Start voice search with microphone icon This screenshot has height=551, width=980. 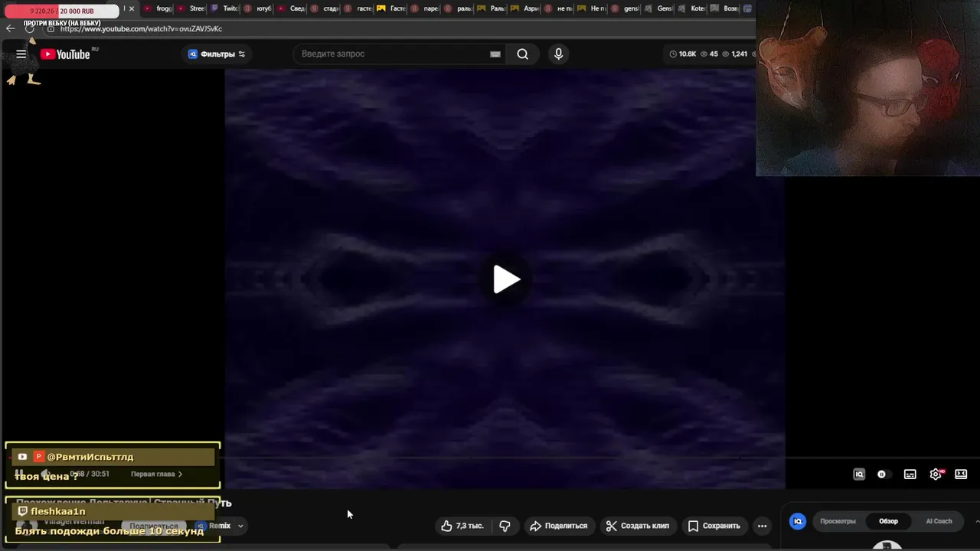click(558, 54)
